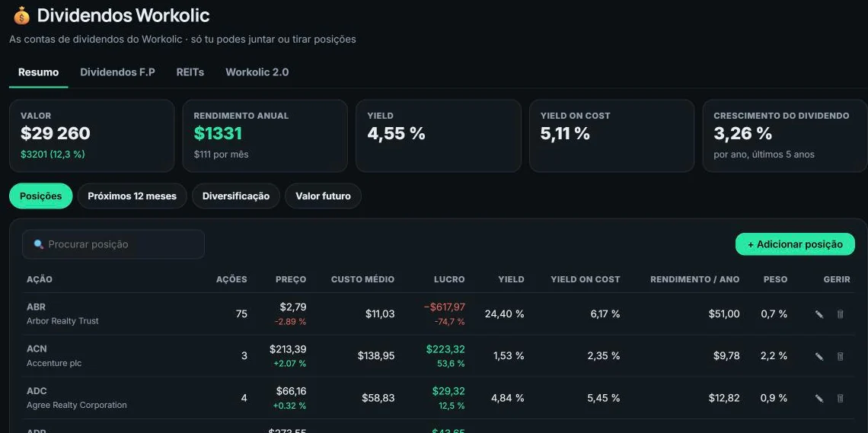Image resolution: width=868 pixels, height=433 pixels.
Task: Sort by the AÇÕES column header
Action: [x=231, y=279]
